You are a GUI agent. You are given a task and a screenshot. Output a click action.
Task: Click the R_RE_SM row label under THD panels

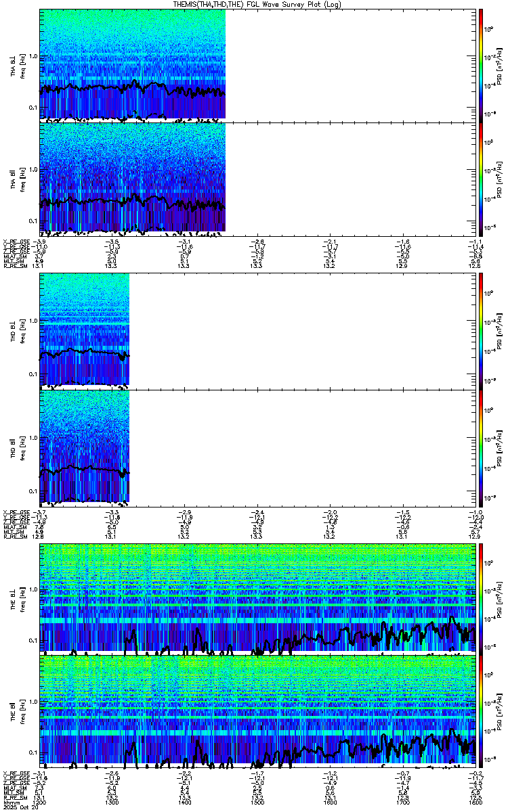coord(16,537)
